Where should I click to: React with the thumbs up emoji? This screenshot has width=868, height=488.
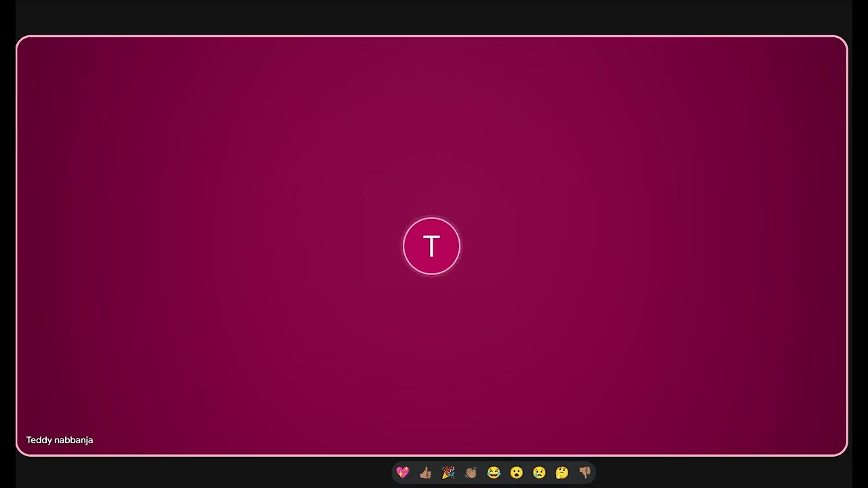(426, 472)
